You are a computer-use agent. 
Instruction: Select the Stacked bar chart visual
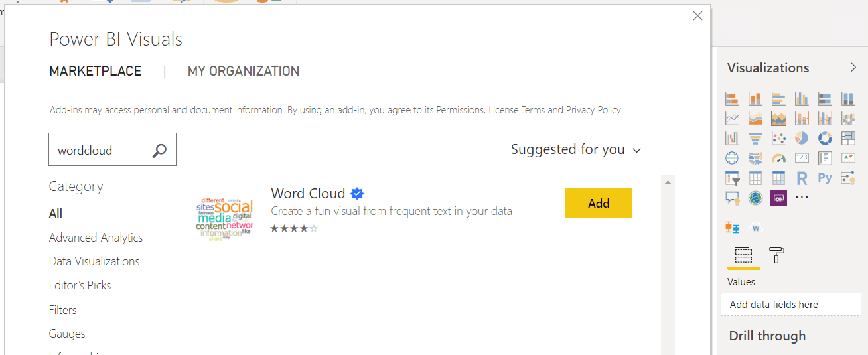point(732,99)
